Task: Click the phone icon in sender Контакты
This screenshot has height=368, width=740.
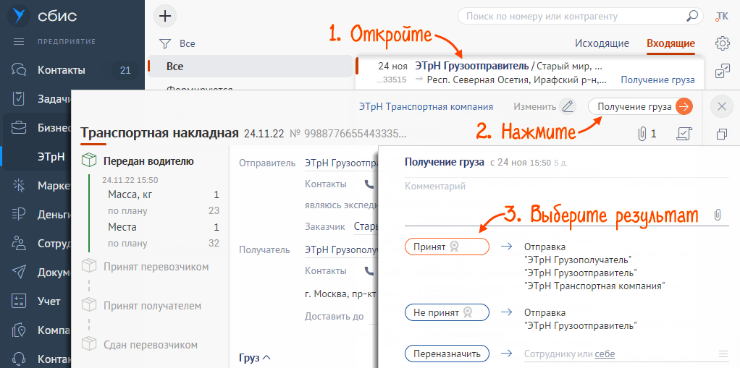Action: tap(369, 184)
